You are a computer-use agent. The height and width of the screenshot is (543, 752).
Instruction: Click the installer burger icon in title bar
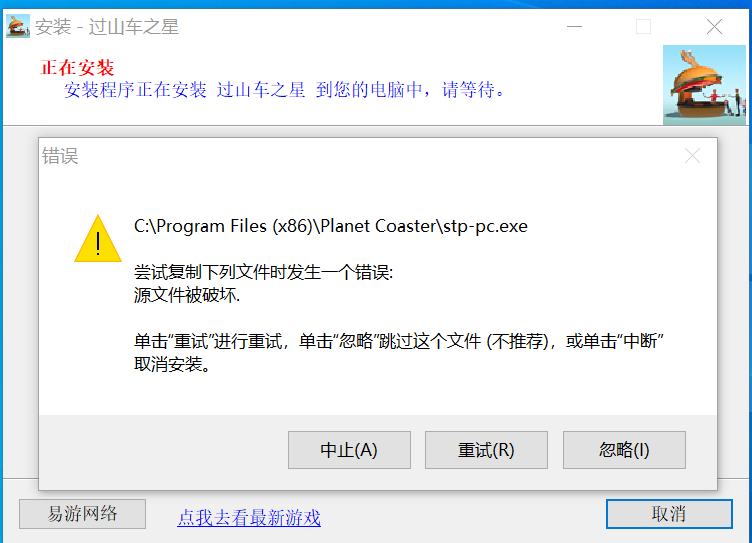pos(18,26)
